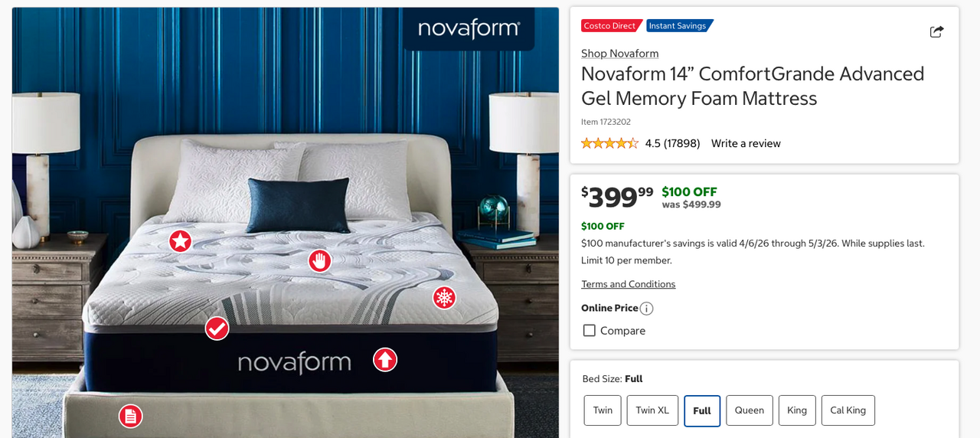Select the Twin XL bed size
980x438 pixels.
(x=652, y=410)
